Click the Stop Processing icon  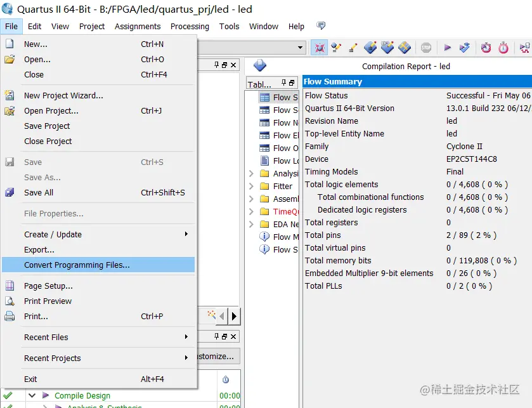[x=426, y=48]
